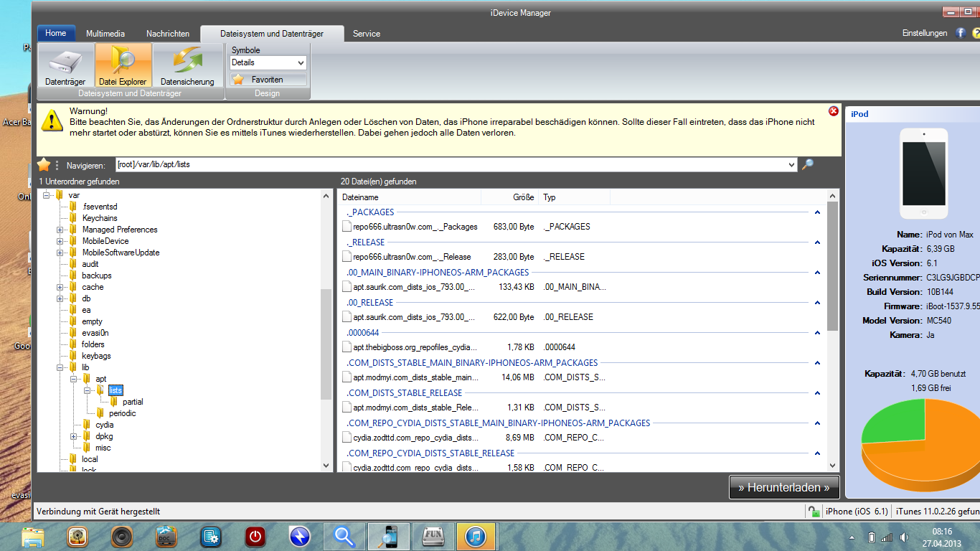Click the Favoriten star button

[268, 80]
